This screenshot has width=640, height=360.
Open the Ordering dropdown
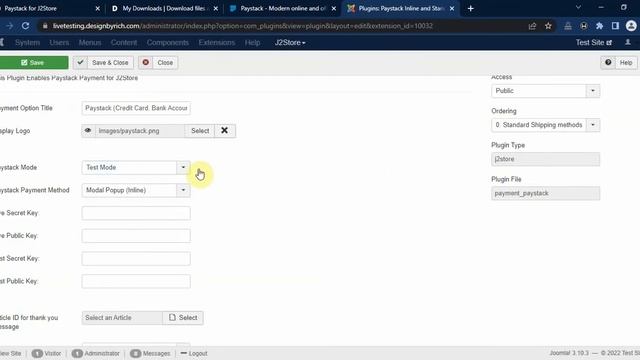[x=545, y=125]
